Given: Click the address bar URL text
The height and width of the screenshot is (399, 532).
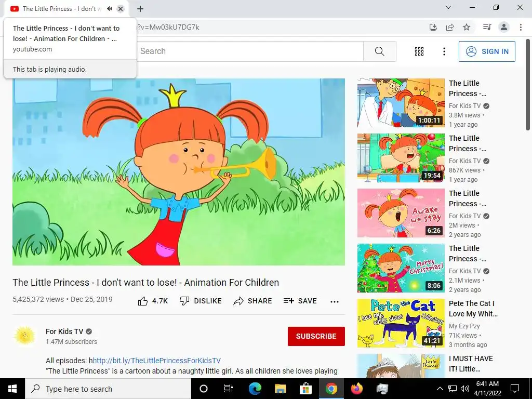Looking at the screenshot, I should click(x=168, y=27).
